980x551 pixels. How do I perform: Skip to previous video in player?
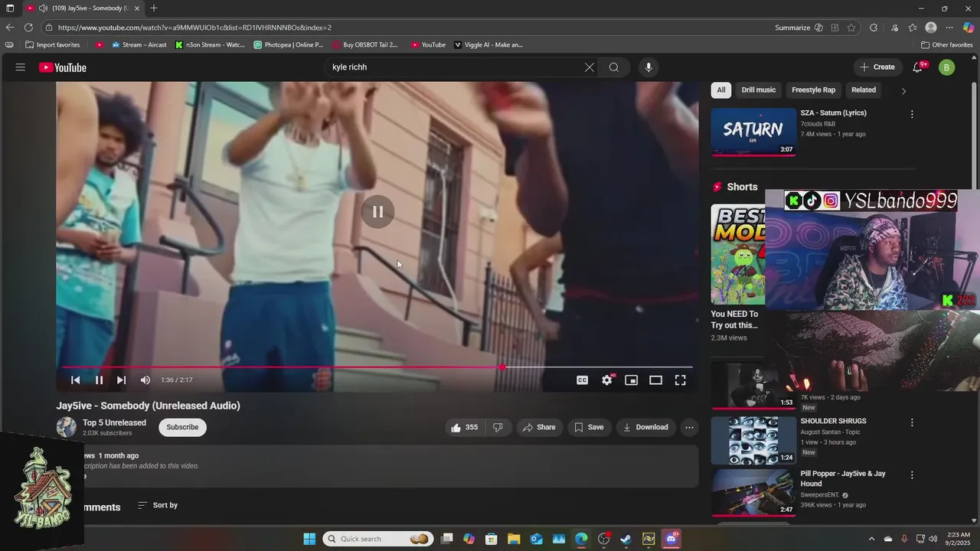click(x=75, y=380)
